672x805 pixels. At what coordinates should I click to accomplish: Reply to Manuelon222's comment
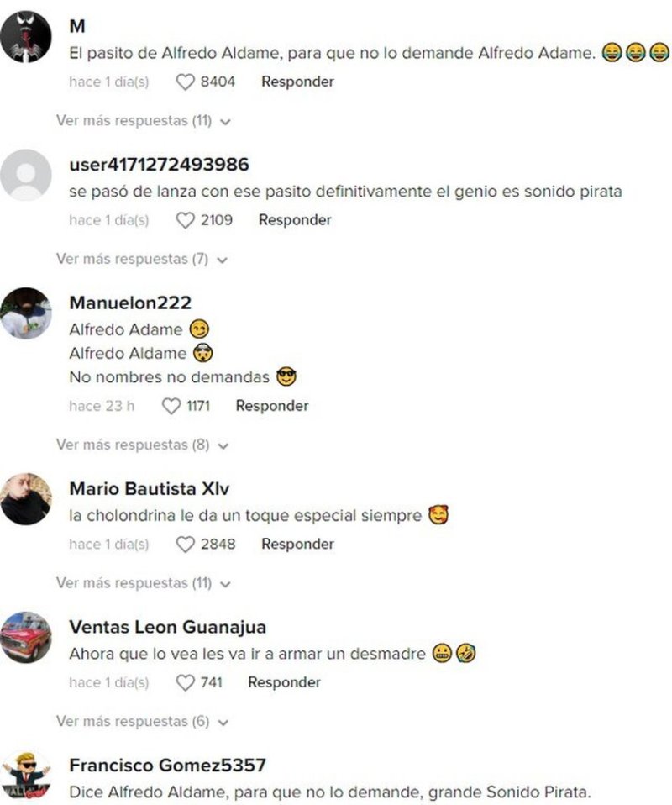click(x=272, y=406)
